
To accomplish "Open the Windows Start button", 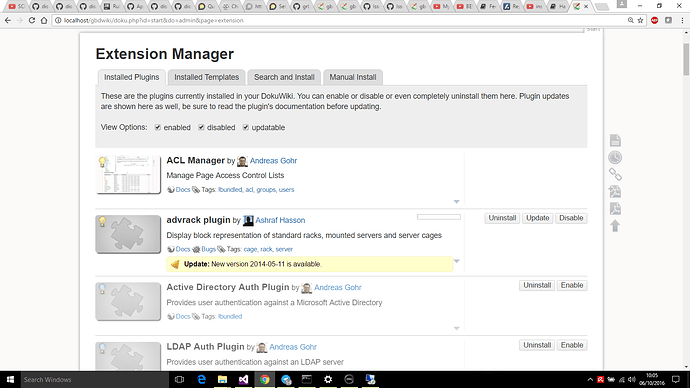I will click(x=10, y=379).
